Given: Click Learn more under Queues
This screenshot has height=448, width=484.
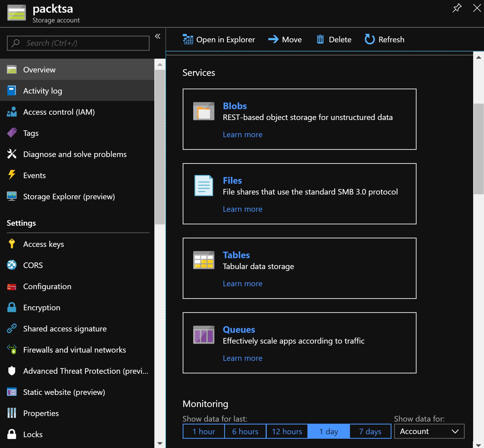Looking at the screenshot, I should [x=243, y=358].
